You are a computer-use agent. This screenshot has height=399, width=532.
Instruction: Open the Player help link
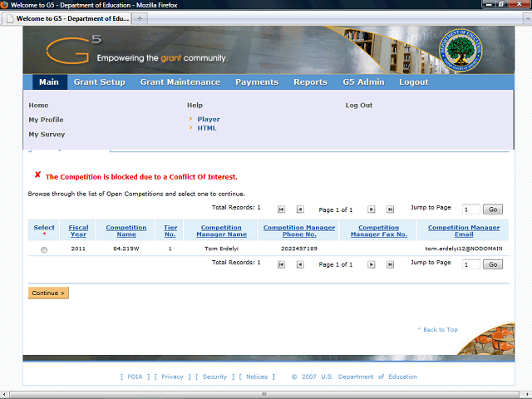[209, 119]
